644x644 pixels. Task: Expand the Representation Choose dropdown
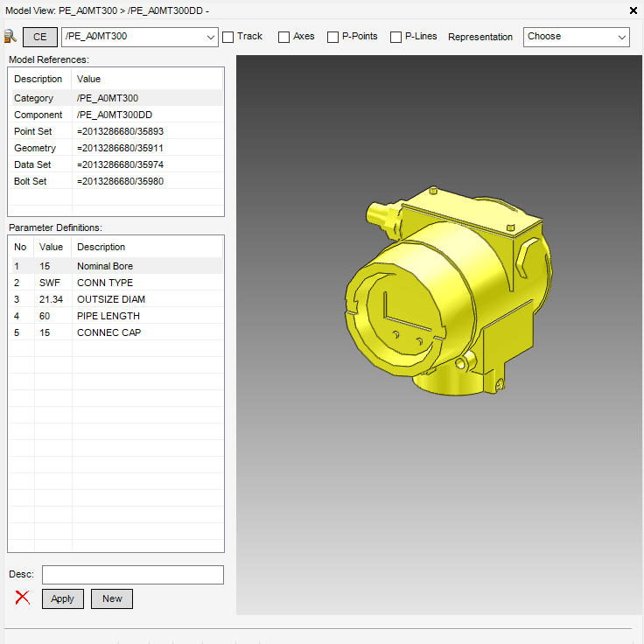621,37
